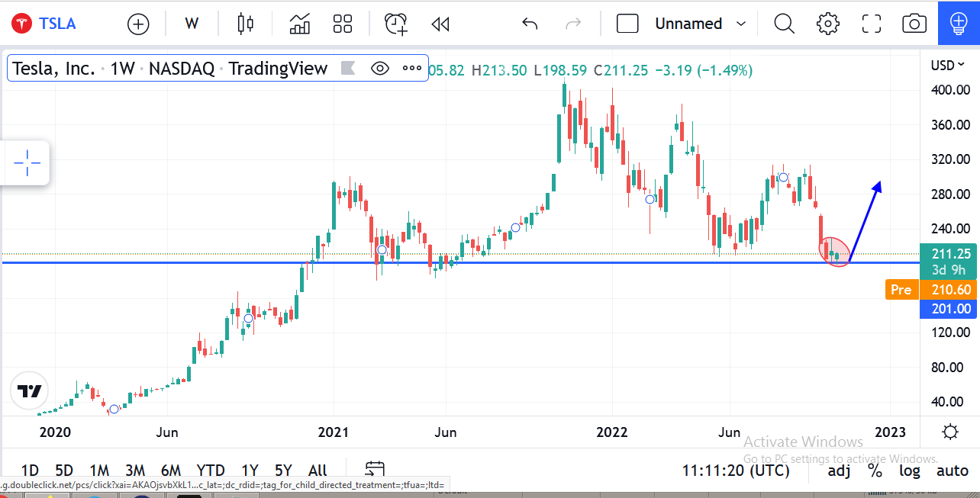Screen dimensions: 980x498
Task: Open quick search magnifier
Action: click(x=785, y=24)
